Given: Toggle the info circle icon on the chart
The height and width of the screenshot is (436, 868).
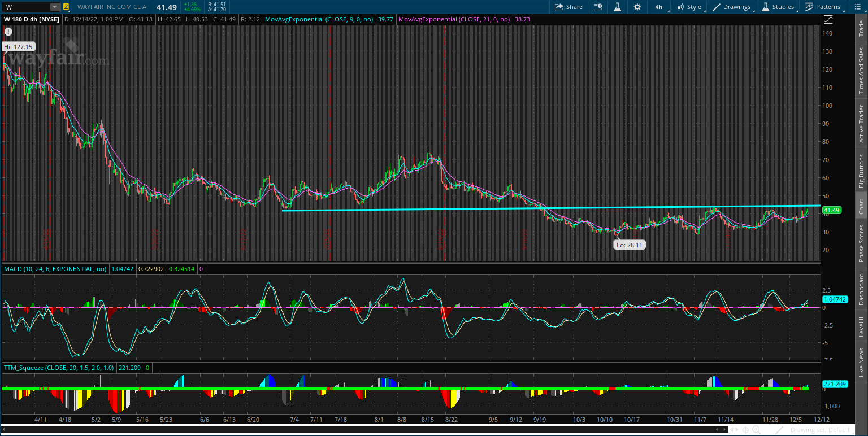Looking at the screenshot, I should coord(8,32).
